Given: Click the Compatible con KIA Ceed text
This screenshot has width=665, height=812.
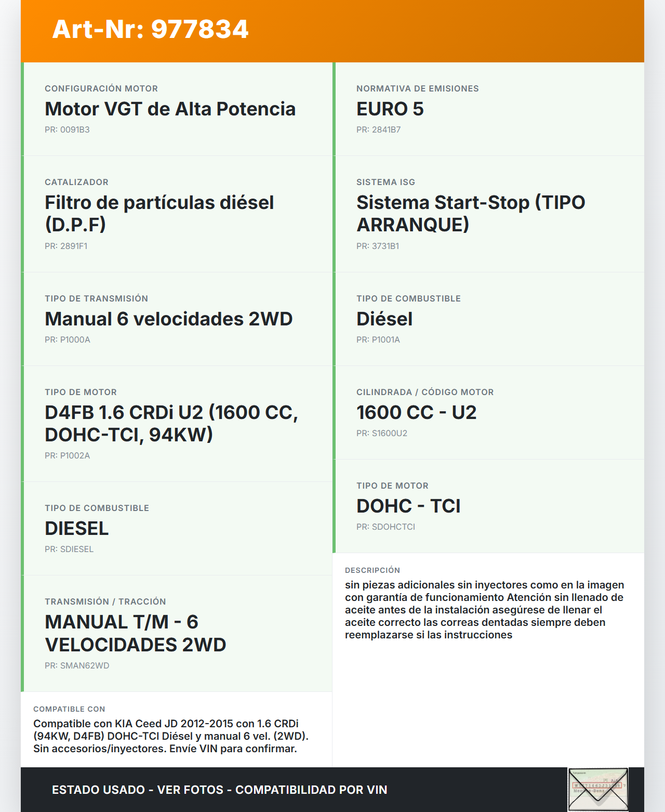Looking at the screenshot, I should tap(170, 736).
